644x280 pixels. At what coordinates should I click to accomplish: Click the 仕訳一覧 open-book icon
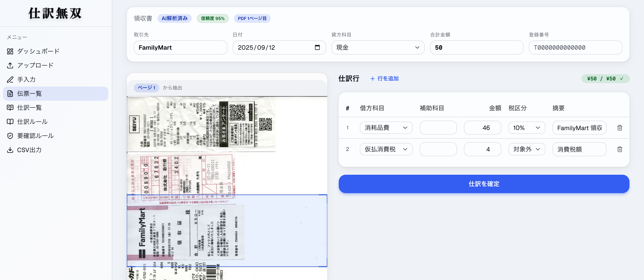coord(10,107)
